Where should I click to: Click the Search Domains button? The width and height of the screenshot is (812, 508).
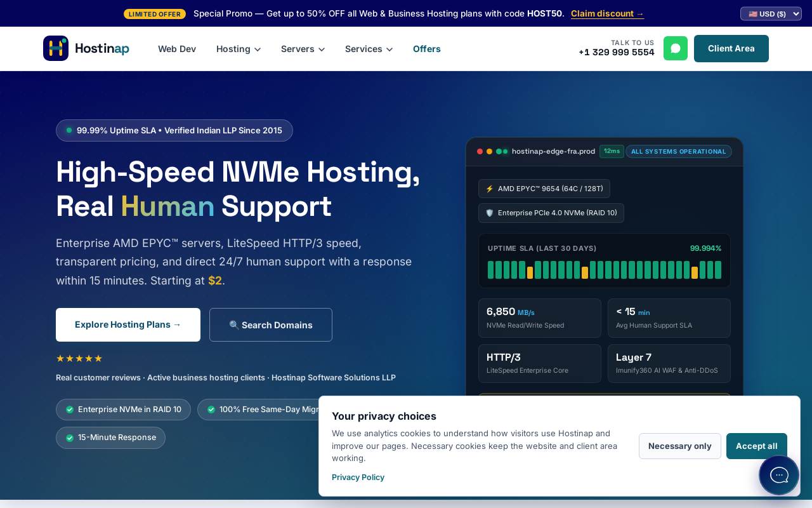point(271,324)
